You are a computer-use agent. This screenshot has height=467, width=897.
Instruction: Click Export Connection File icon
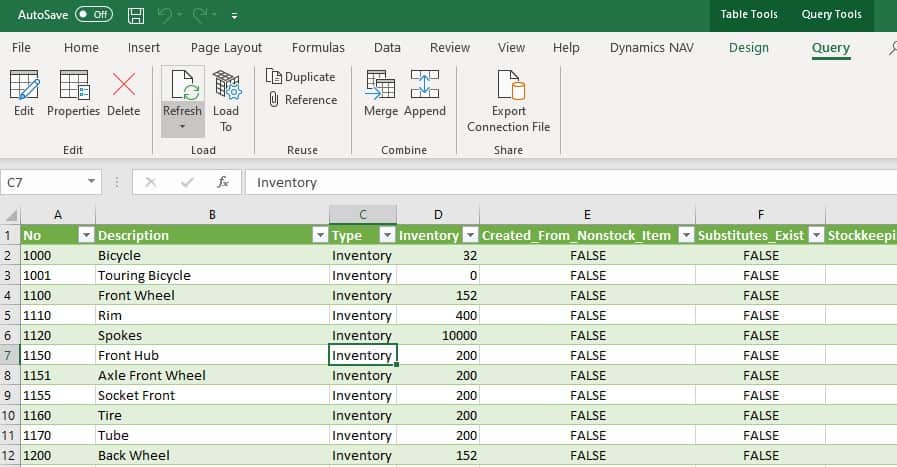[x=510, y=85]
